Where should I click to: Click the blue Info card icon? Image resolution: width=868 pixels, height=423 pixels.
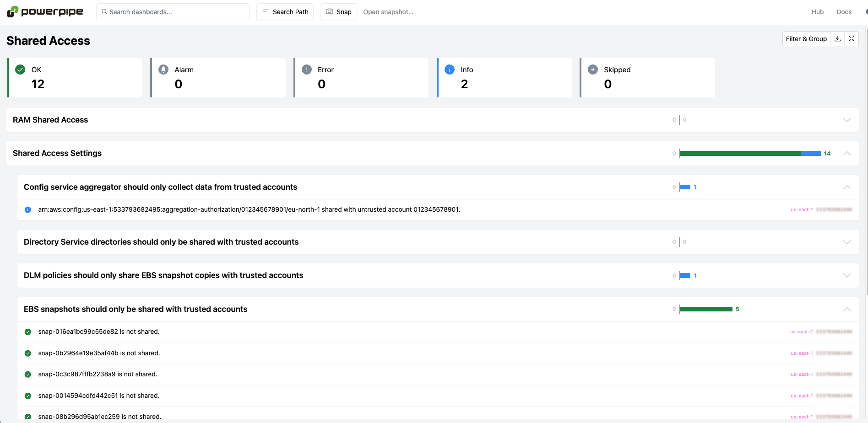tap(450, 70)
